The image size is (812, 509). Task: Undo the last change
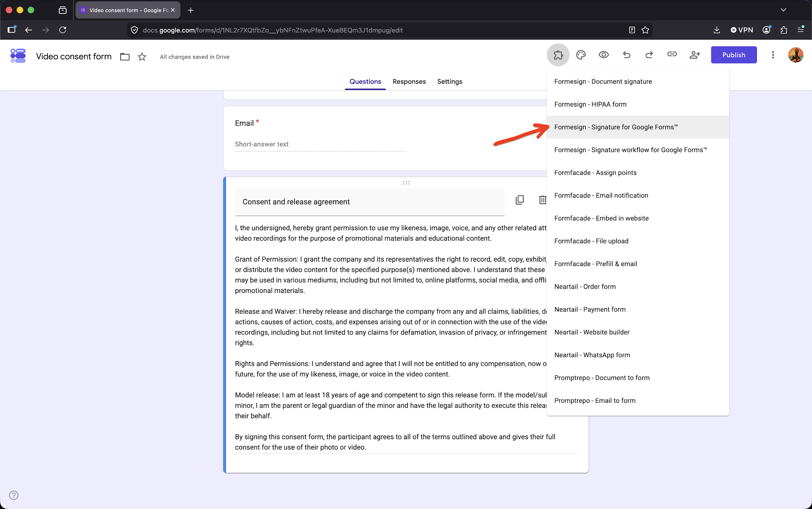(x=626, y=55)
